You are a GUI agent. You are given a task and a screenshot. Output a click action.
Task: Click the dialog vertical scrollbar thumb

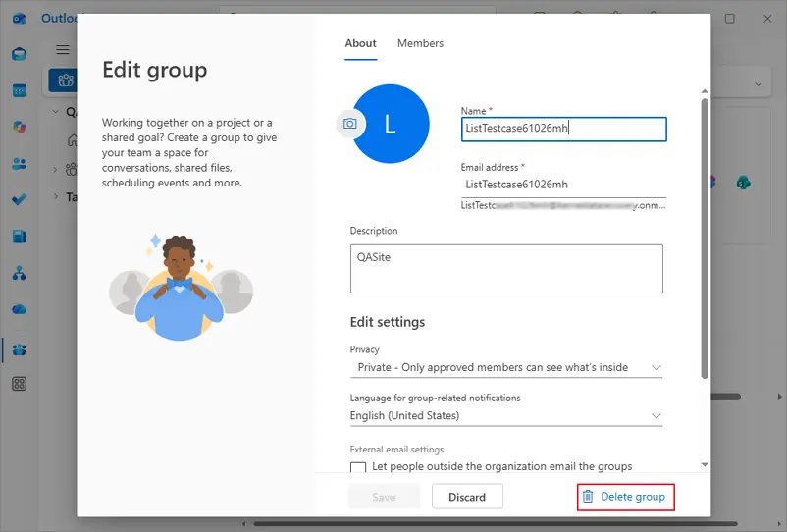(705, 239)
